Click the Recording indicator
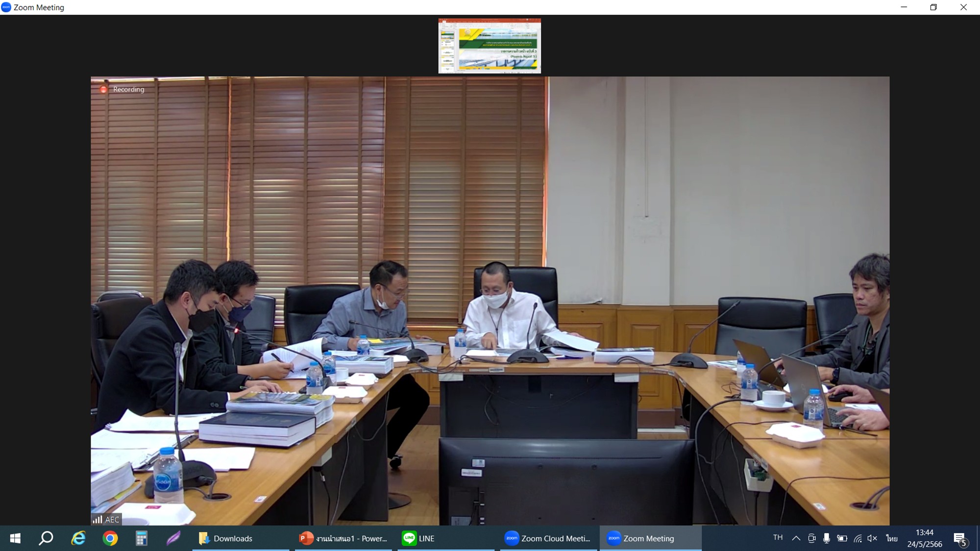The image size is (980, 551). [123, 89]
